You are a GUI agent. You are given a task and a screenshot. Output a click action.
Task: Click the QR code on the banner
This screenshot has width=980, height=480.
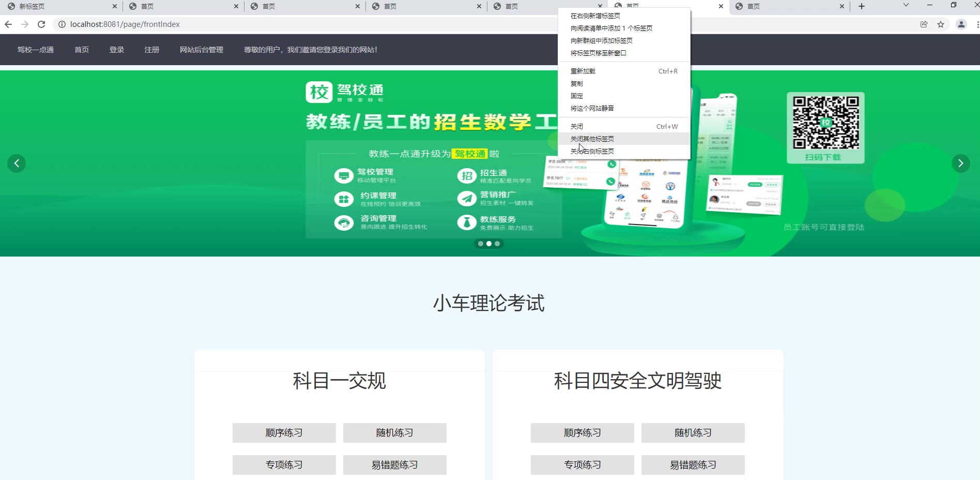(826, 123)
